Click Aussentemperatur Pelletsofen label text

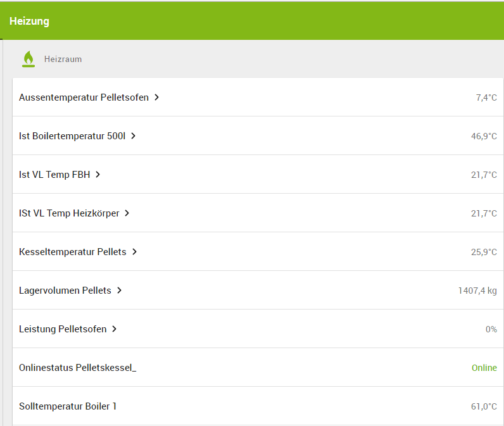pyautogui.click(x=84, y=97)
